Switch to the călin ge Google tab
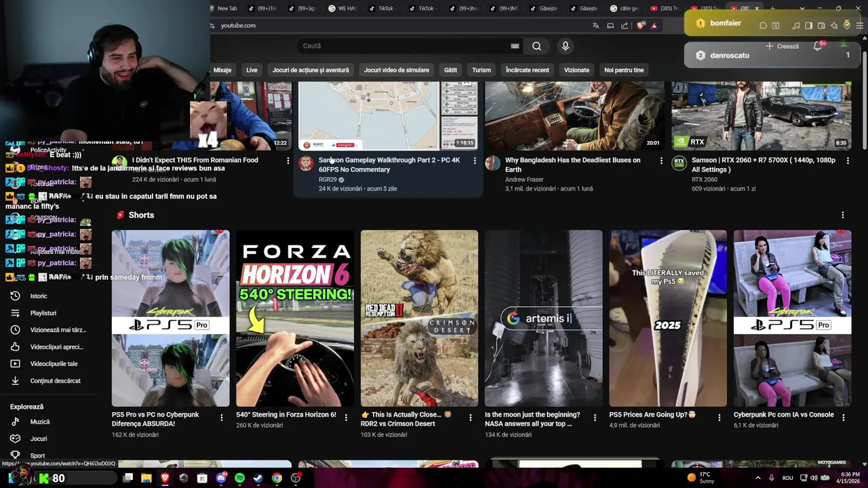 coord(623,8)
